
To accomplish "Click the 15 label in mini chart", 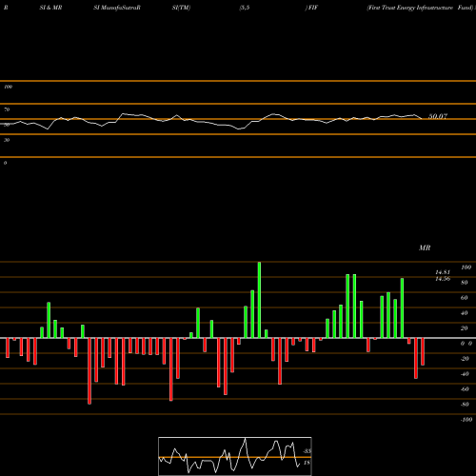I will coord(307,463).
